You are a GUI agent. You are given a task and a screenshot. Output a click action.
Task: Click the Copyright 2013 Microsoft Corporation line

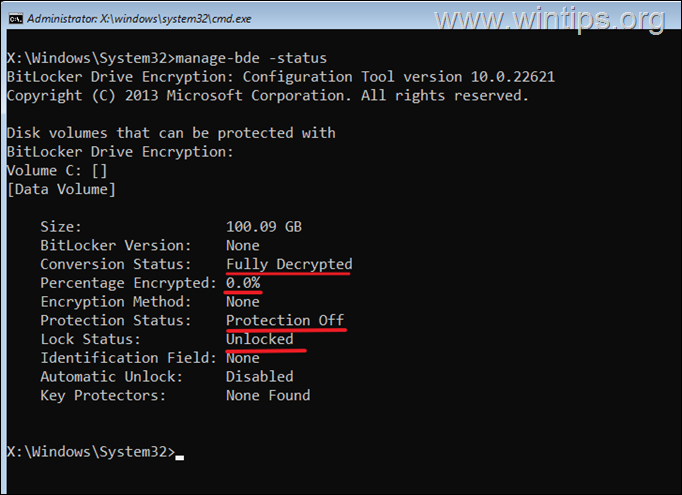(x=267, y=96)
